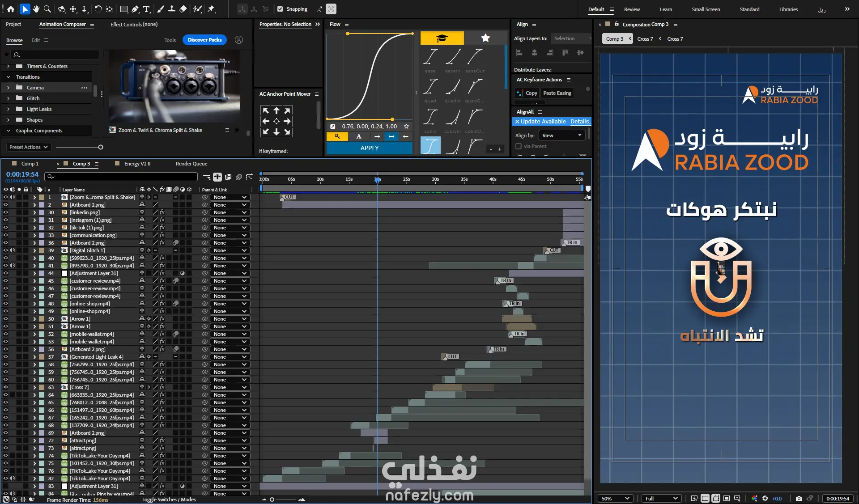Take a snapshot with the camera icon
The image size is (859, 504).
(799, 498)
